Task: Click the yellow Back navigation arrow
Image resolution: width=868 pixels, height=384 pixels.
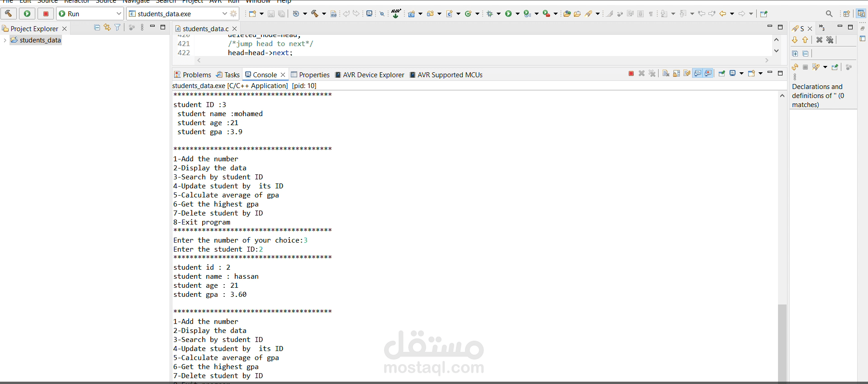Action: pyautogui.click(x=723, y=14)
